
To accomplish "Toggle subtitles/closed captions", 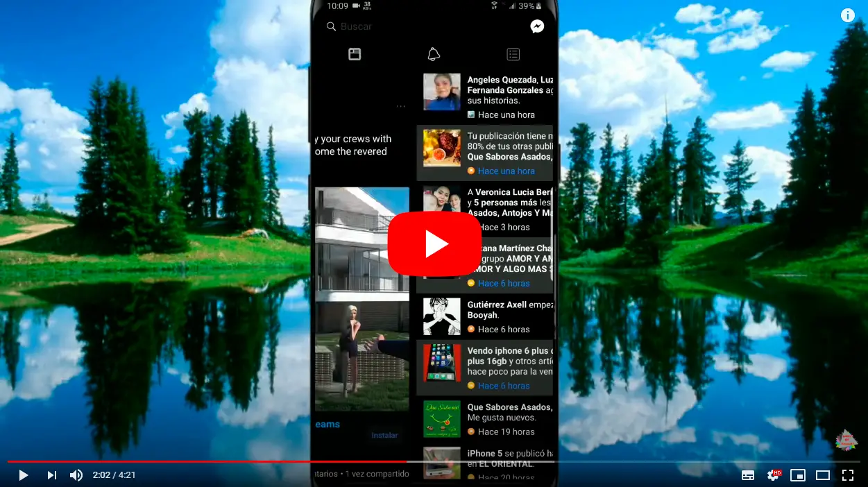I will click(748, 475).
